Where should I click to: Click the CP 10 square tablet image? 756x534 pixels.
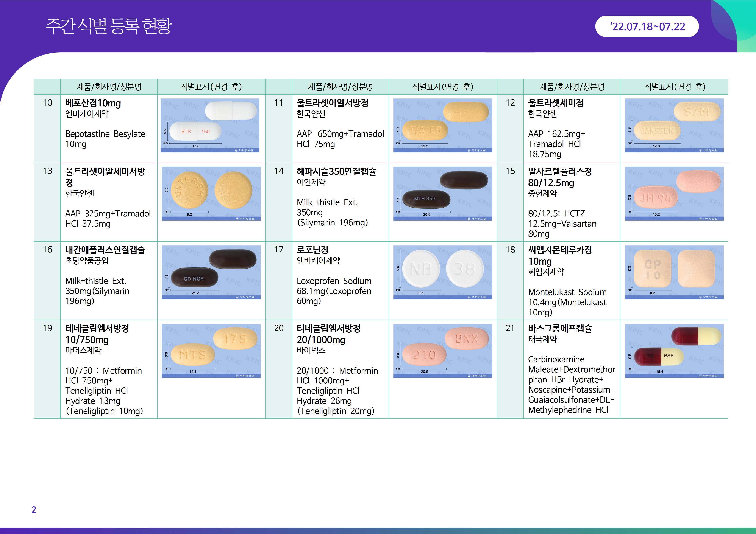pyautogui.click(x=674, y=272)
